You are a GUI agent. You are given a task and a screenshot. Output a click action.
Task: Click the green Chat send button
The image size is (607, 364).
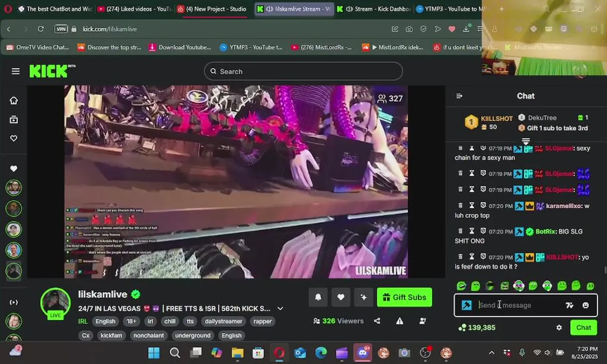(583, 328)
